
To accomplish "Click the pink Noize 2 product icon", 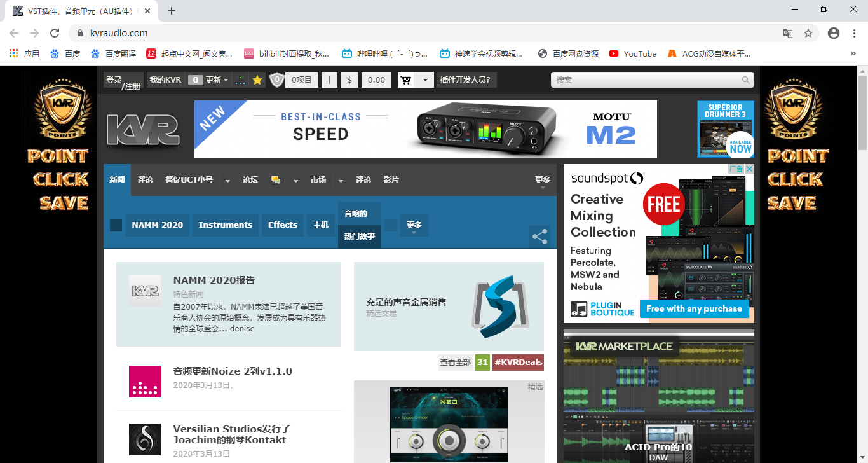I will 145,382.
